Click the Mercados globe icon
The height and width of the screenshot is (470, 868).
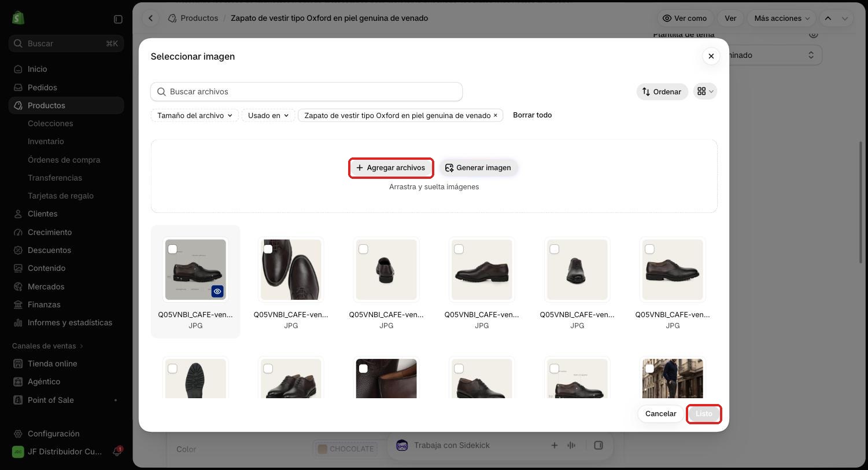pos(18,287)
